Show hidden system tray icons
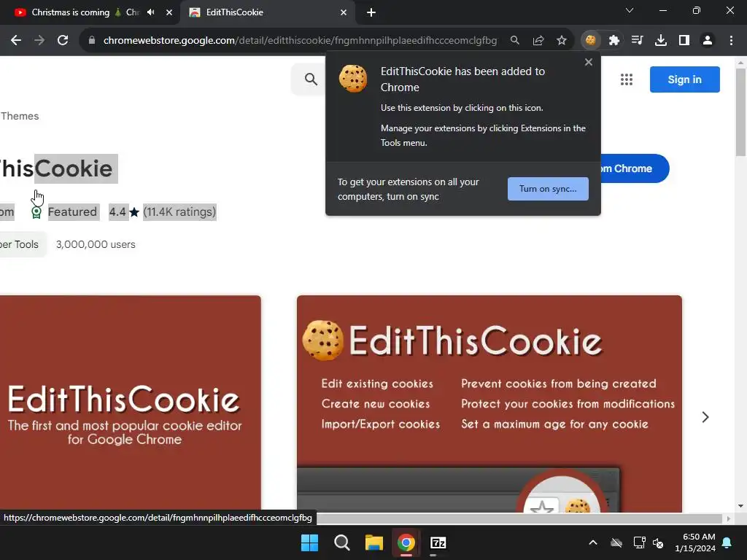The height and width of the screenshot is (560, 747). [593, 542]
